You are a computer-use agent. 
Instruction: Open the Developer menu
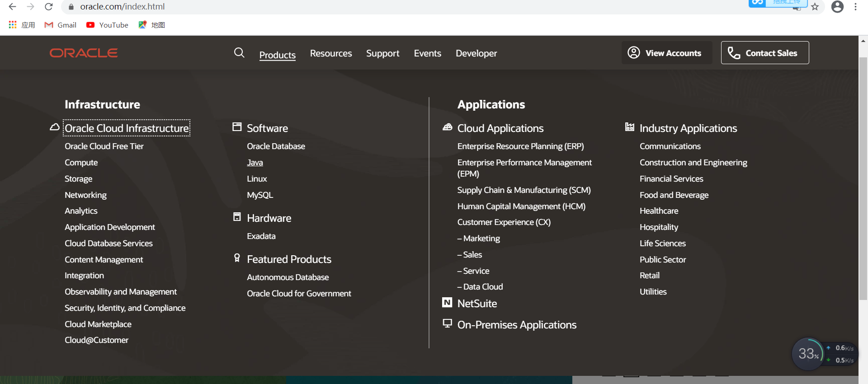[476, 53]
